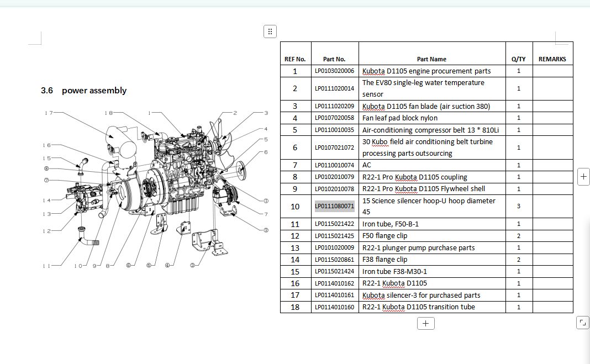590x364 pixels.
Task: Click part number LP0115020861
Action: coord(335,260)
